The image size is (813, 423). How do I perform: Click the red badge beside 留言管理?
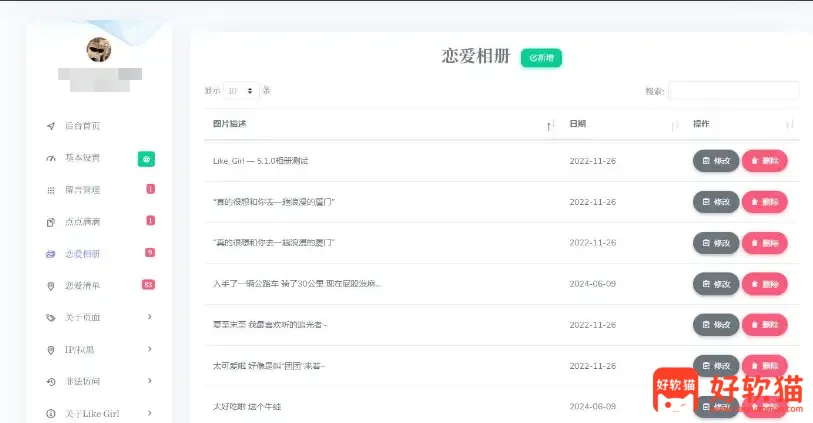150,189
